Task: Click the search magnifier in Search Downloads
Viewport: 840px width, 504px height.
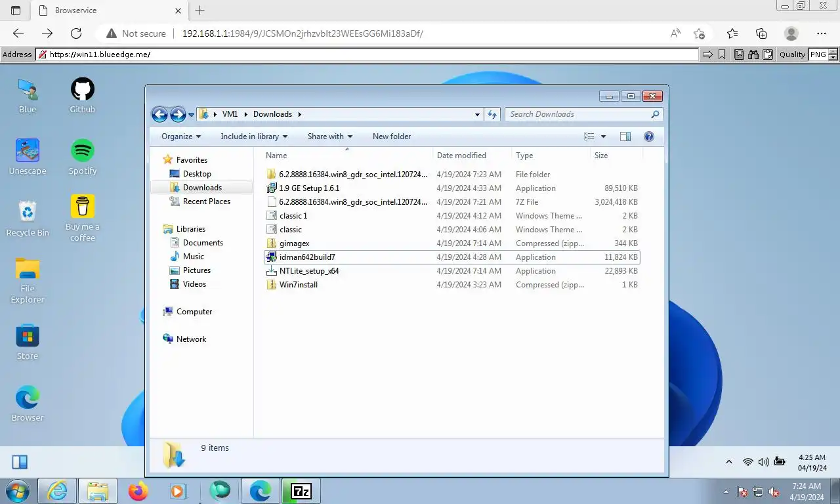Action: (654, 114)
